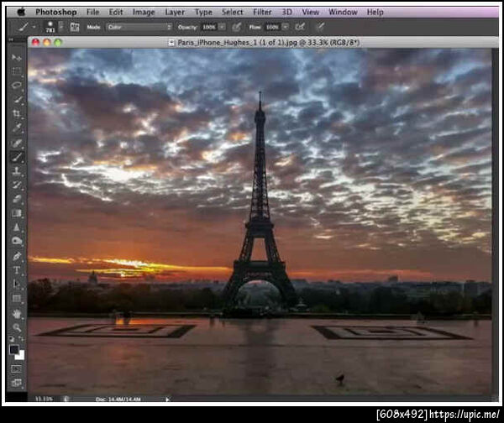
Task: Reset default foreground and background colors
Action: (x=11, y=338)
